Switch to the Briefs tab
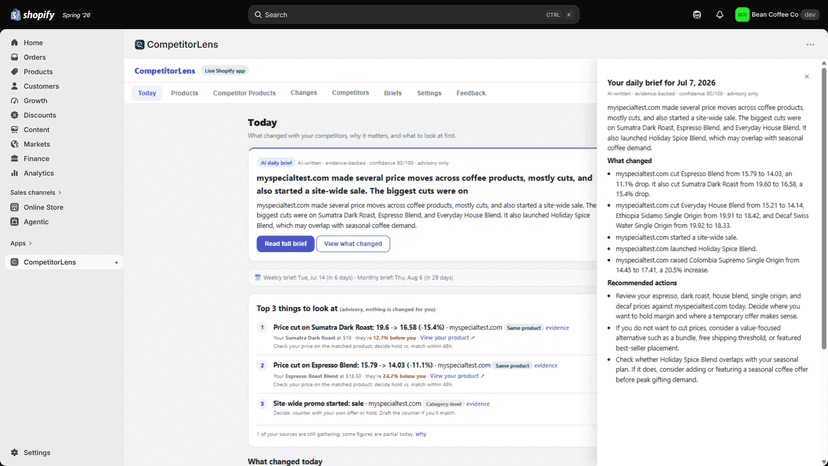The height and width of the screenshot is (466, 828). (392, 93)
